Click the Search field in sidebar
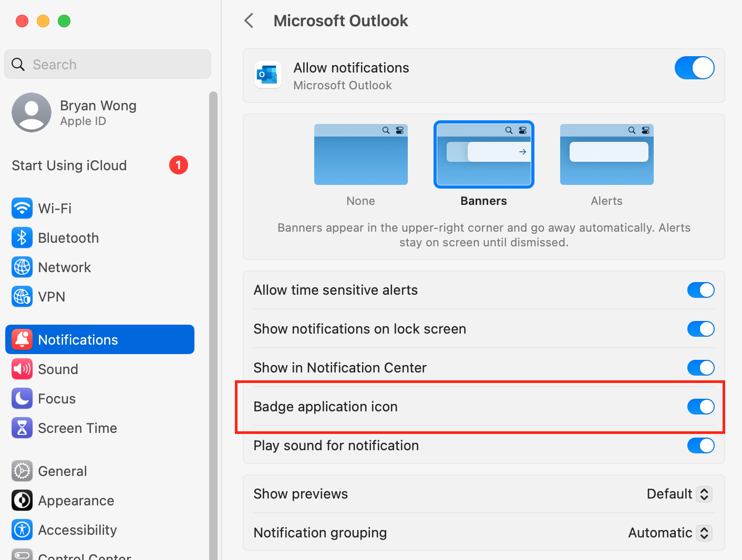The image size is (742, 560). point(108,65)
